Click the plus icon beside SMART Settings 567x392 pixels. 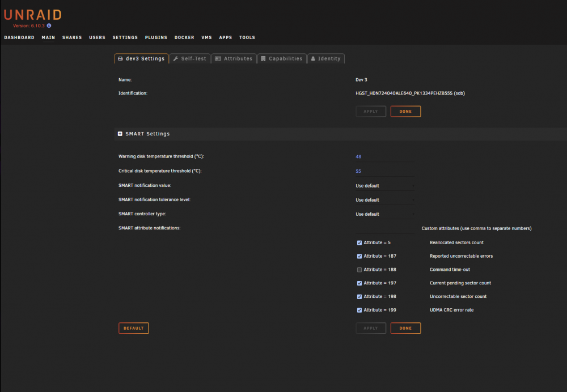click(120, 134)
